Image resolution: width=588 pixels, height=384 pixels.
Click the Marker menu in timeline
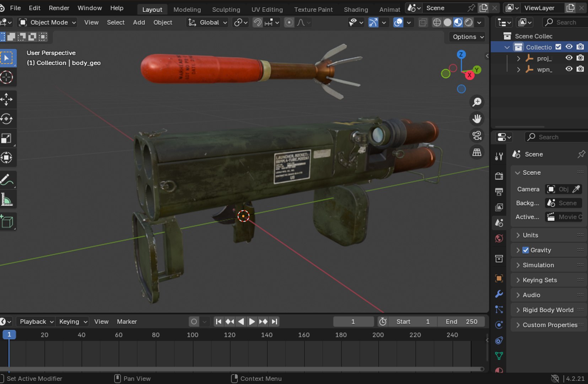127,321
